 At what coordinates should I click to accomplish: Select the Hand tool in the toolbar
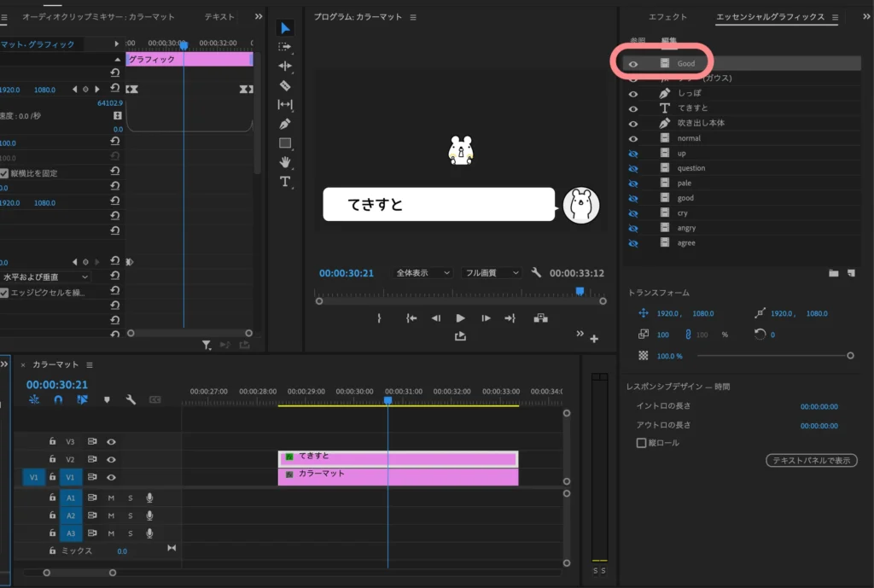(x=285, y=162)
